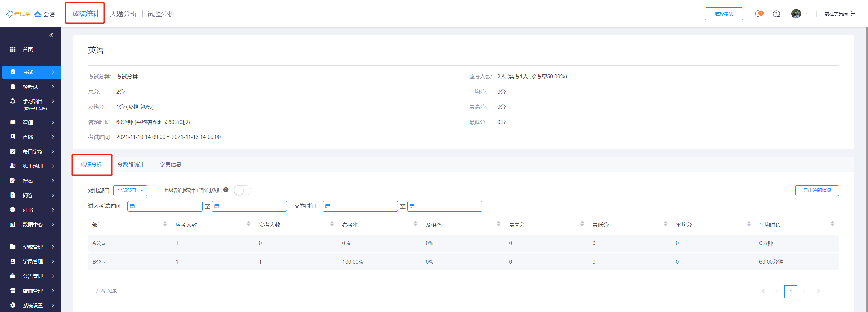Open the 大题分析 top tab
The width and height of the screenshot is (868, 312).
[x=123, y=14]
